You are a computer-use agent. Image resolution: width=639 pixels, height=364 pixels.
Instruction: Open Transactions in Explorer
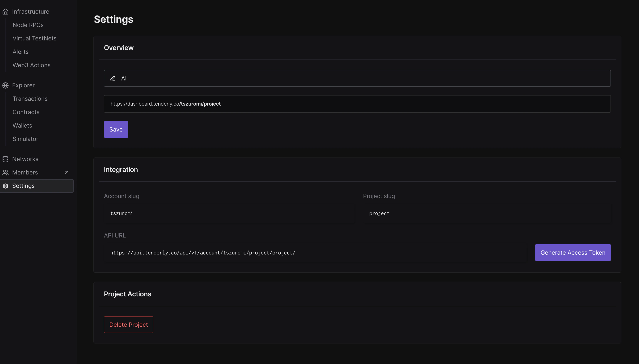click(30, 99)
